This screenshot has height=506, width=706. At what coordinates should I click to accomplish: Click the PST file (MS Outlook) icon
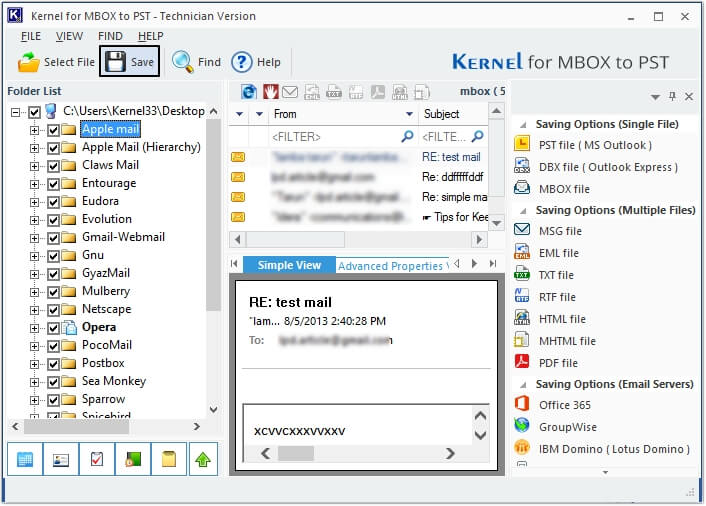click(x=522, y=144)
